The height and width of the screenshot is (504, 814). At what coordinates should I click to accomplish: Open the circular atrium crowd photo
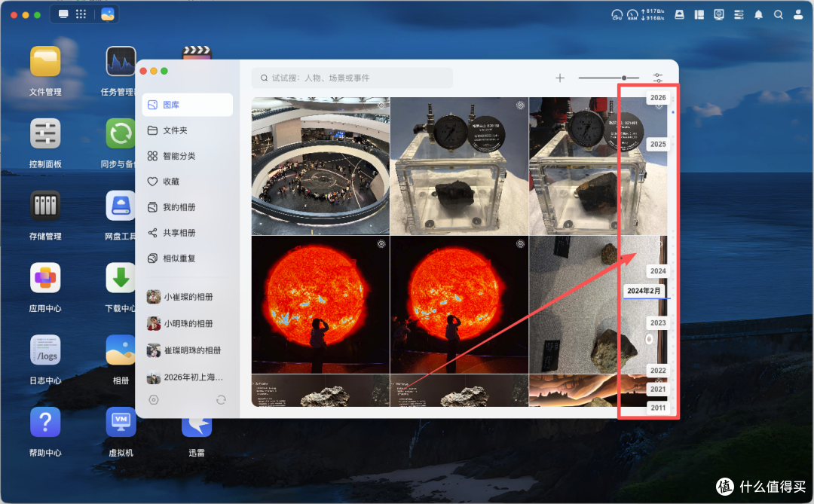(x=320, y=166)
